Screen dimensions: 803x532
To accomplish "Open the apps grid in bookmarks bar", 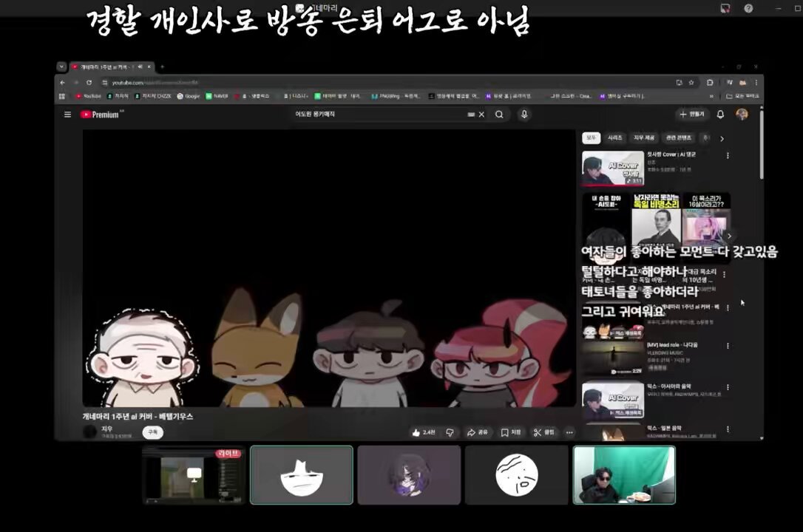I will click(x=62, y=96).
